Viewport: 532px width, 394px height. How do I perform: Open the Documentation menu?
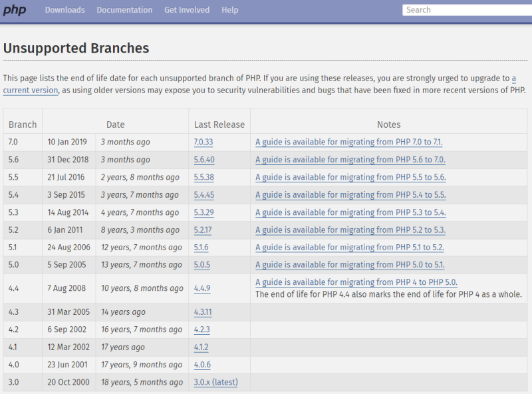(124, 10)
